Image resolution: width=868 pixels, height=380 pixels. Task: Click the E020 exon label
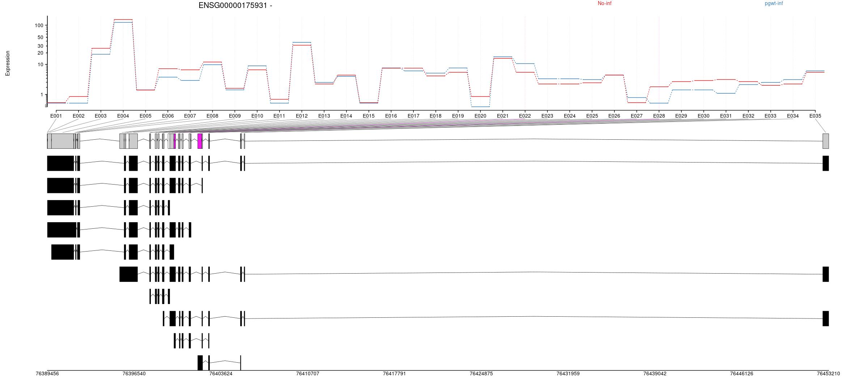pyautogui.click(x=480, y=116)
